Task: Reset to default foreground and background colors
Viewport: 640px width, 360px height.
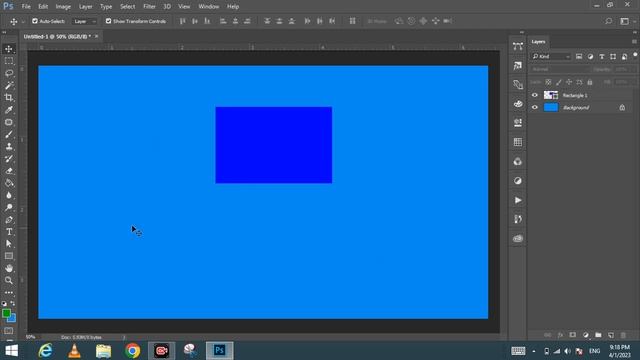Action: coord(4,304)
